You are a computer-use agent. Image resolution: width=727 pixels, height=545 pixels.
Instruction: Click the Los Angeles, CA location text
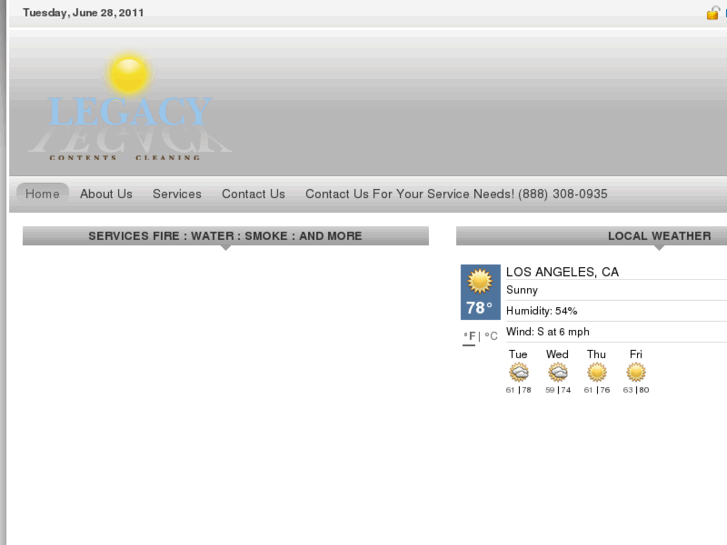tap(562, 272)
